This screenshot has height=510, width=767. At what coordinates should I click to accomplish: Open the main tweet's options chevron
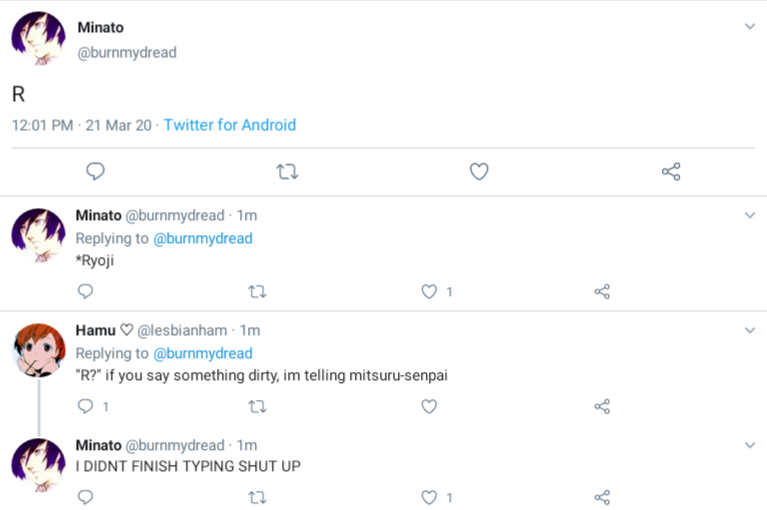click(x=750, y=27)
